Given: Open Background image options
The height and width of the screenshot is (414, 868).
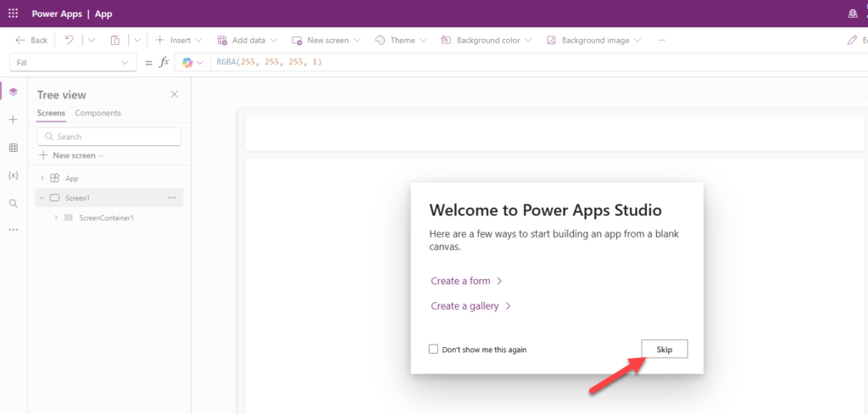Looking at the screenshot, I should coord(593,41).
